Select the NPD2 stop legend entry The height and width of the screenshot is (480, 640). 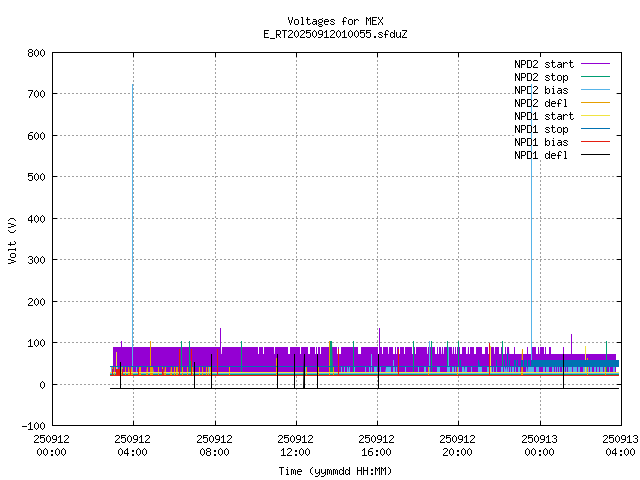(x=541, y=77)
